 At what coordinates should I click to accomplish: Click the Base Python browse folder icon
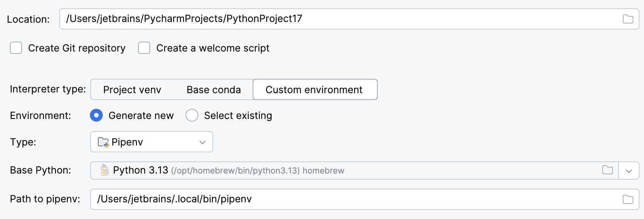coord(607,170)
